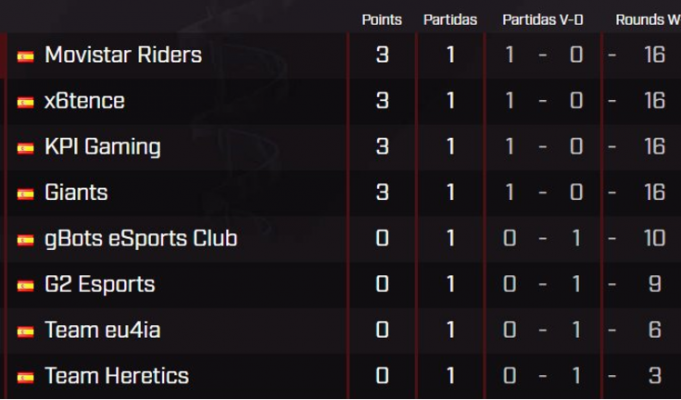Click the Spanish flag next to x6tence
The image size is (681, 400).
pyautogui.click(x=26, y=102)
